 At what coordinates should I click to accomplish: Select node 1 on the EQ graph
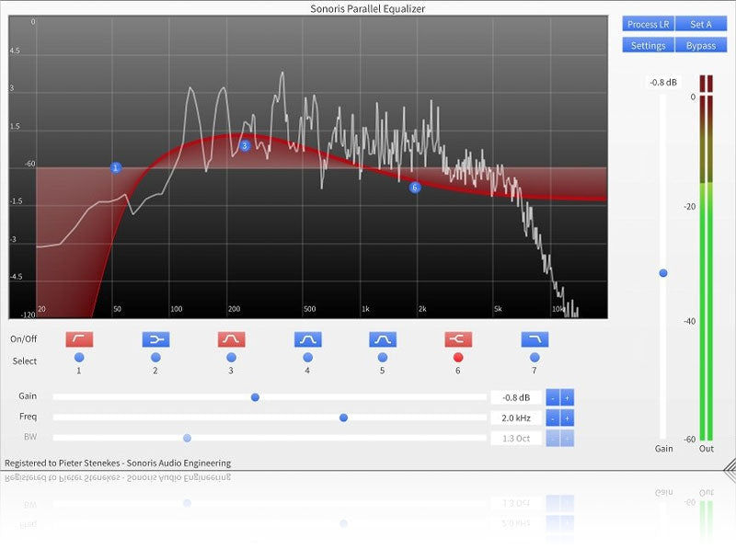tap(116, 167)
